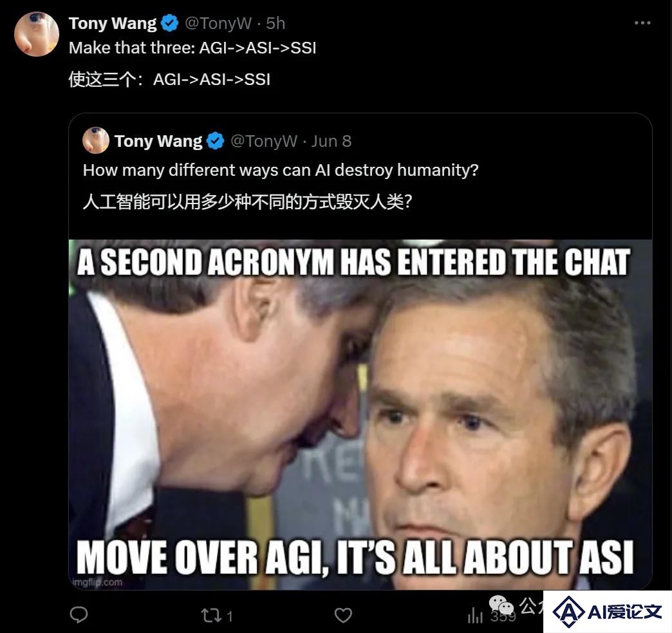Open the three-dot more options menu
This screenshot has height=633, width=672.
click(x=642, y=23)
